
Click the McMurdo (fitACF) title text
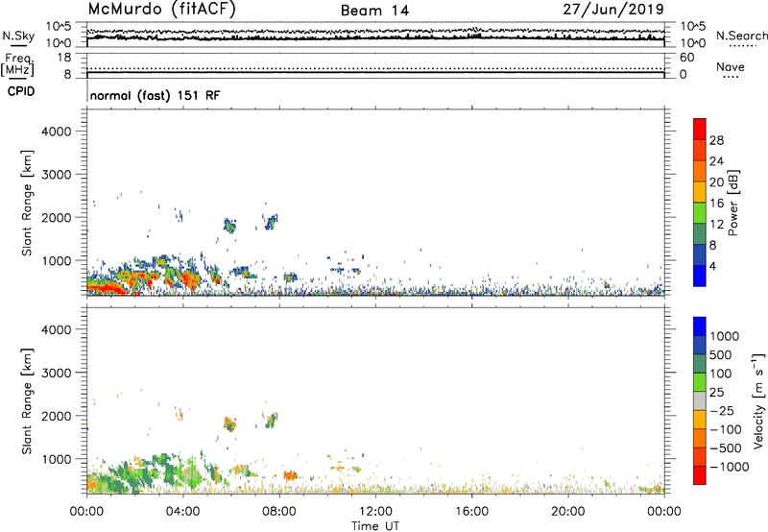161,10
